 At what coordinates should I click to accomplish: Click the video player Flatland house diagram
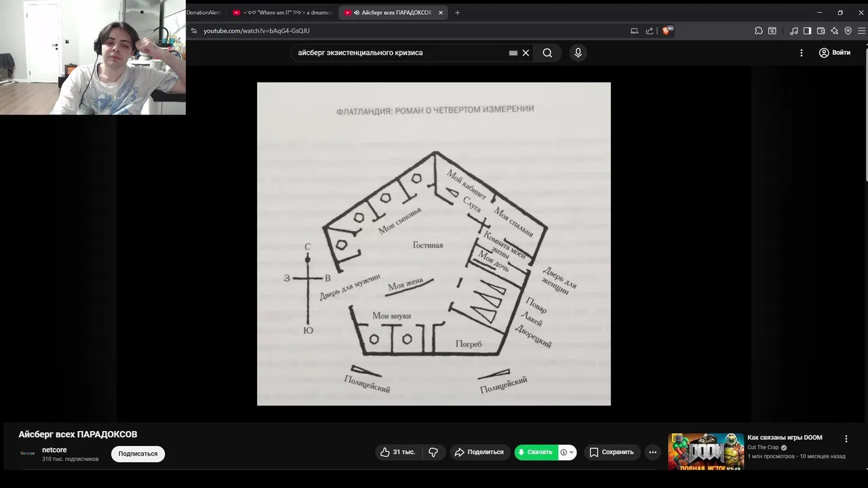(434, 244)
